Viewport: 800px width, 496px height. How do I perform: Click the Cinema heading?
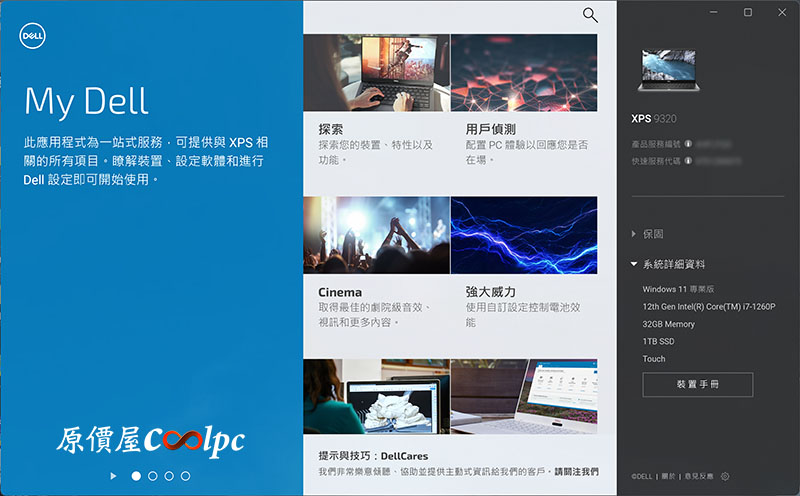point(340,292)
